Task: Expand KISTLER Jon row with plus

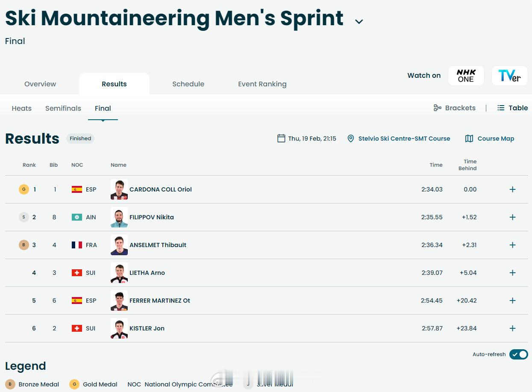Action: point(512,328)
